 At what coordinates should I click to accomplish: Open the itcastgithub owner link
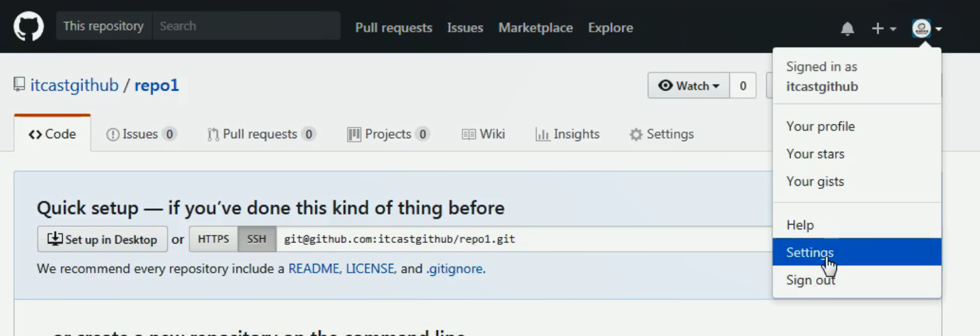click(x=74, y=86)
